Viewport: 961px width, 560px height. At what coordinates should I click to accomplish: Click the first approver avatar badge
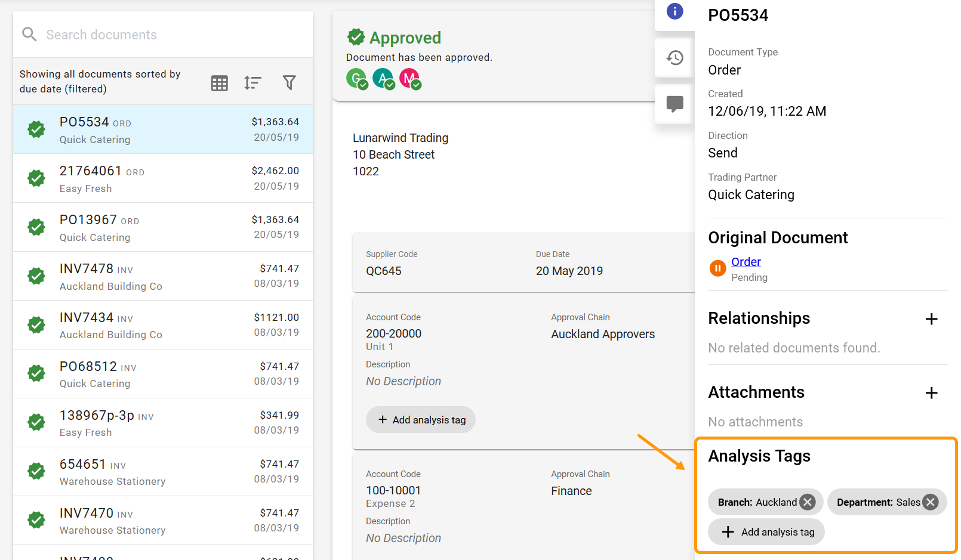[356, 78]
